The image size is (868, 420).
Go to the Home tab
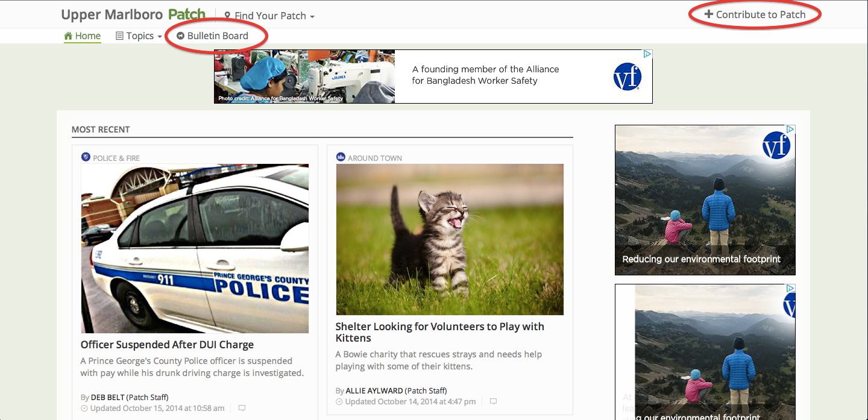(87, 36)
